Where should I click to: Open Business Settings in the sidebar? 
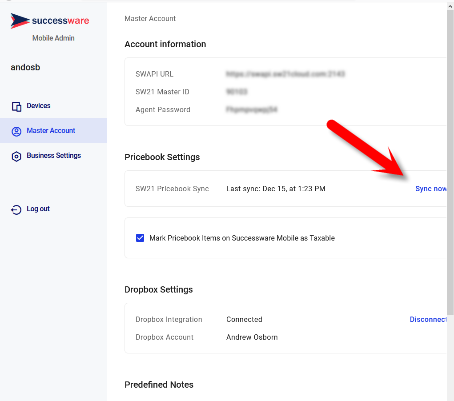point(54,156)
